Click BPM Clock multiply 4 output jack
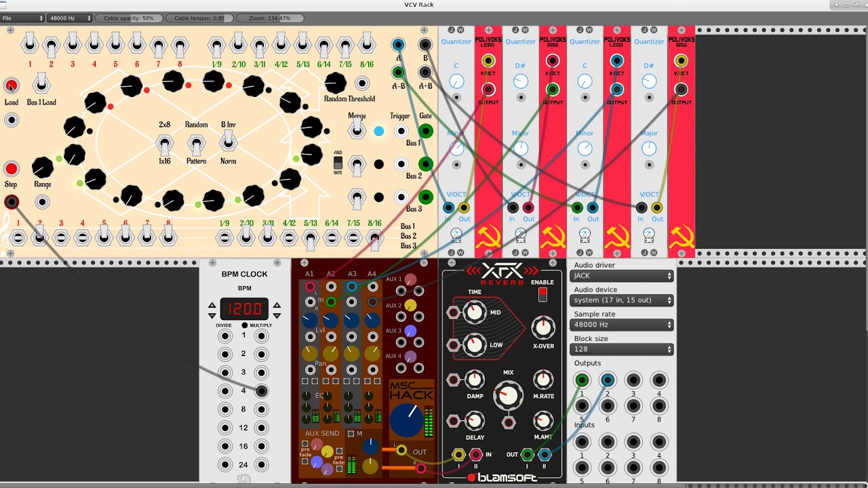 coord(261,391)
